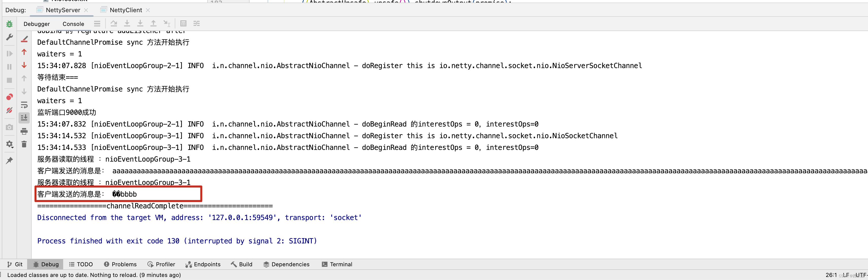Click the Pause Program icon
Screen dimensions: 868x280
[9, 67]
